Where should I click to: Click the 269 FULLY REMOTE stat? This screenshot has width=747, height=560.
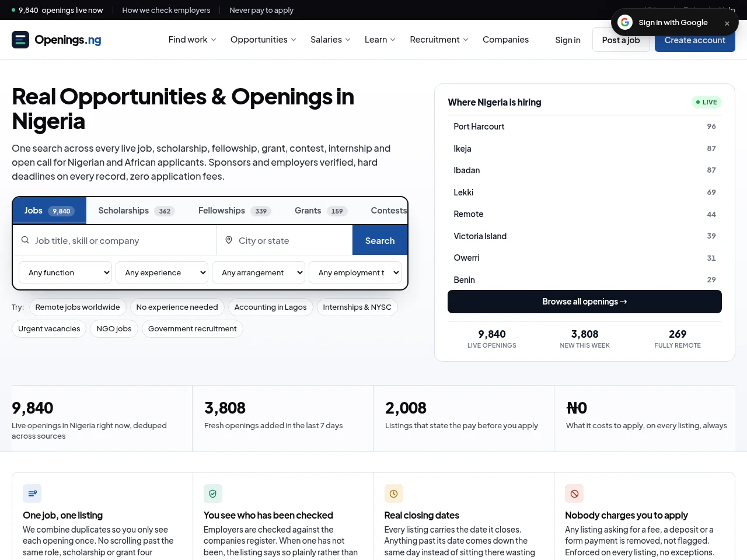(678, 338)
